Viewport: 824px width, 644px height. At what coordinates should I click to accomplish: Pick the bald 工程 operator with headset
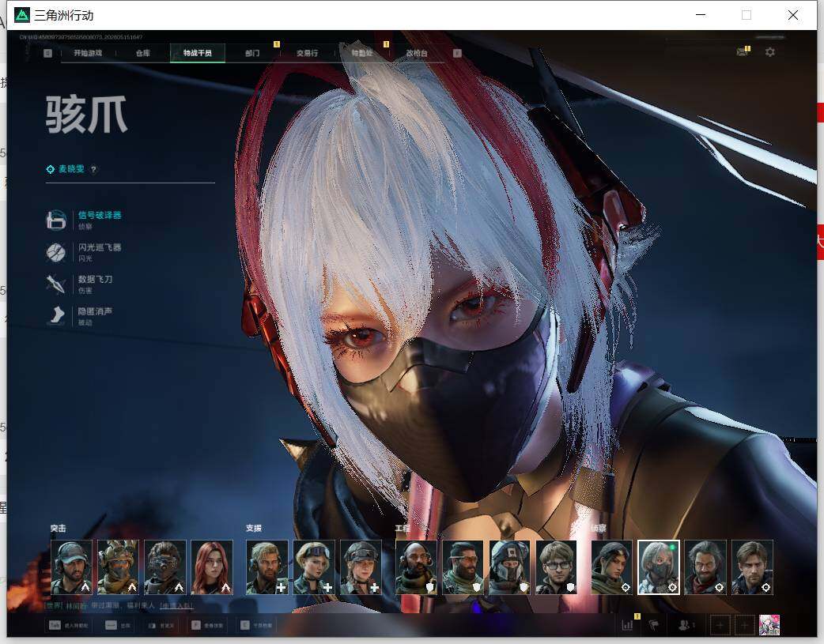416,567
